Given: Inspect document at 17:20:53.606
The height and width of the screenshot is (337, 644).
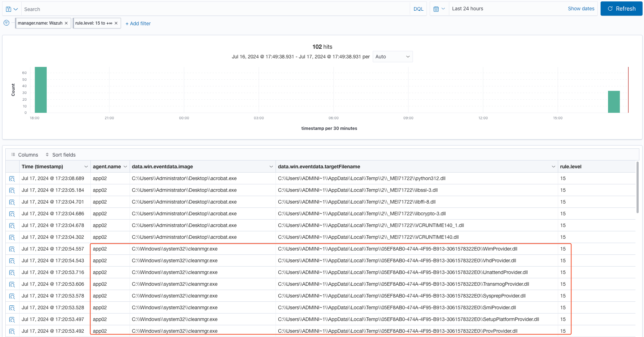Looking at the screenshot, I should (x=12, y=284).
